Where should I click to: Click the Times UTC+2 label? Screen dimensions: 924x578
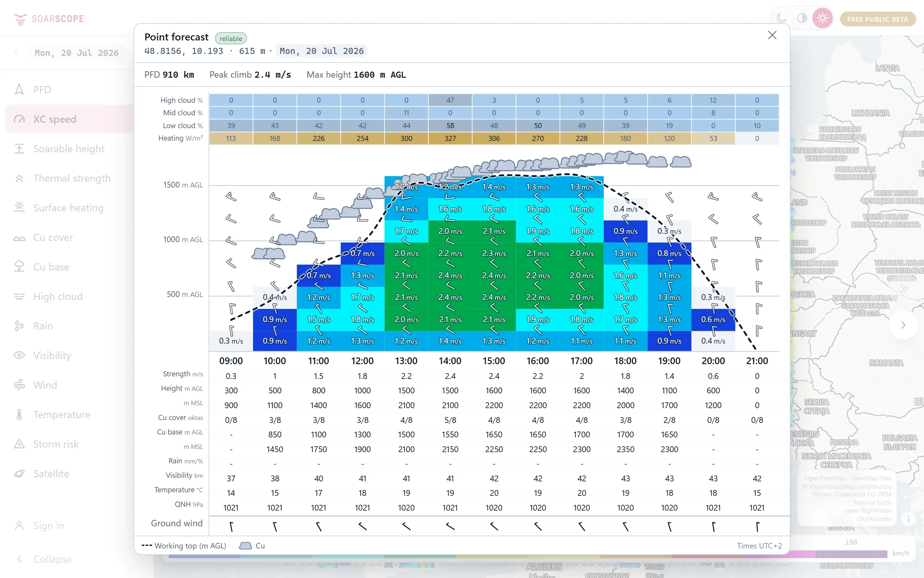click(x=759, y=546)
